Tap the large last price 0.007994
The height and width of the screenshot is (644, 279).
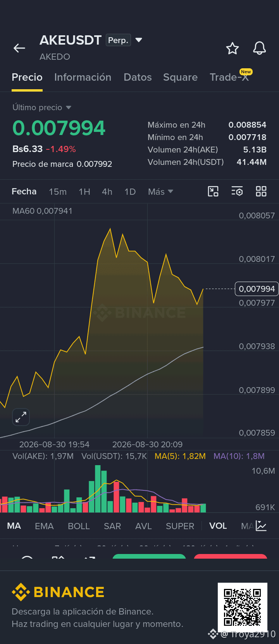click(59, 128)
